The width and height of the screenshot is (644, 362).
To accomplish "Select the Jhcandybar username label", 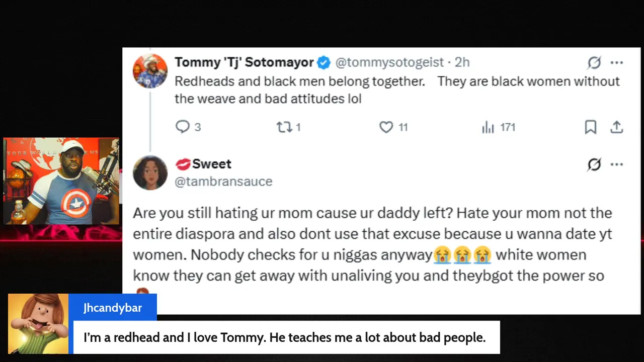I will tap(113, 308).
